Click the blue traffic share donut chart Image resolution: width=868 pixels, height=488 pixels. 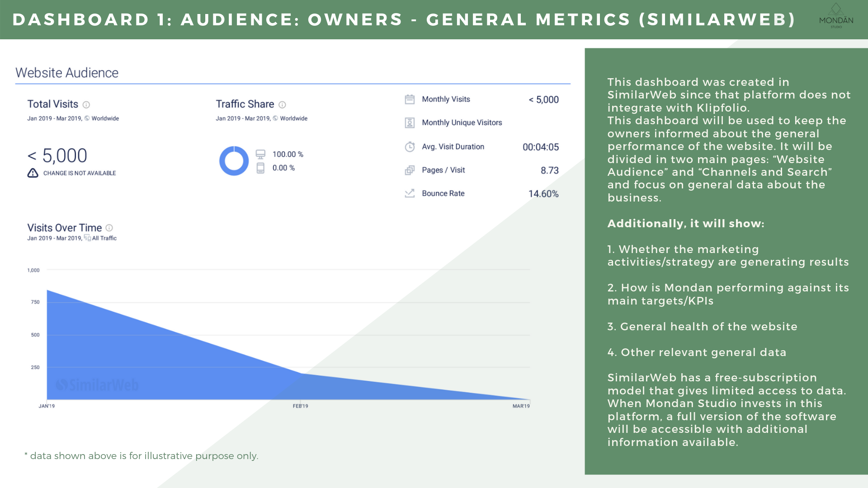coord(234,161)
